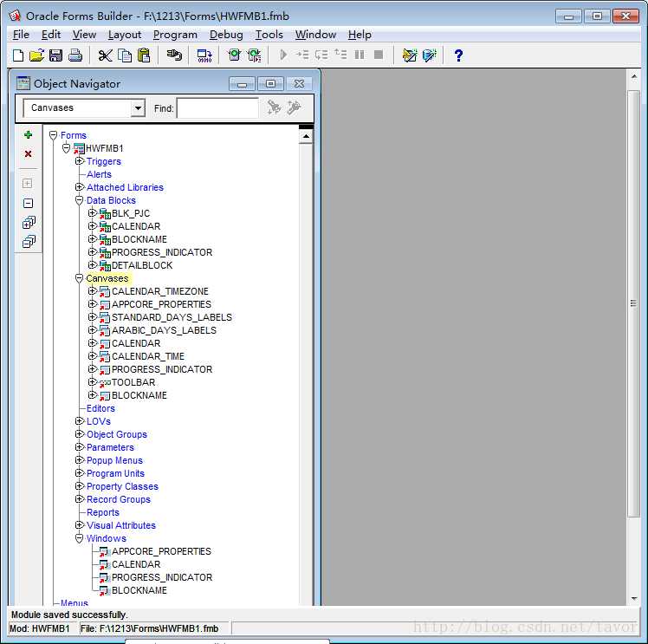Expand the BLK_PJC data block
Screen dimensions: 648x644
pyautogui.click(x=92, y=213)
